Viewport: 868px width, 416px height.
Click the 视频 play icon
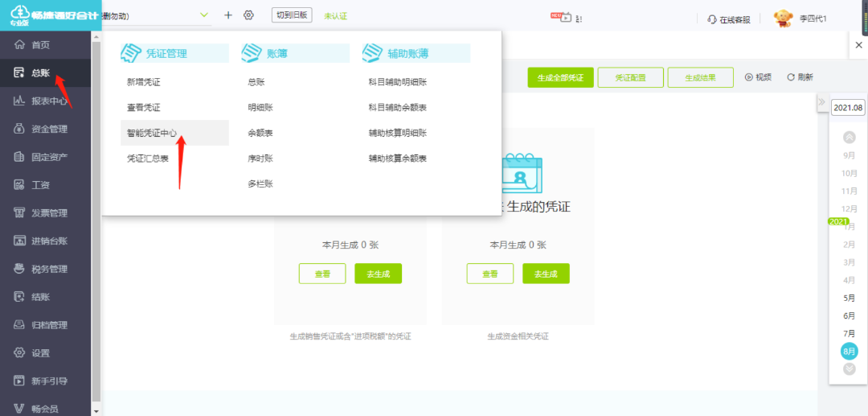pos(749,77)
